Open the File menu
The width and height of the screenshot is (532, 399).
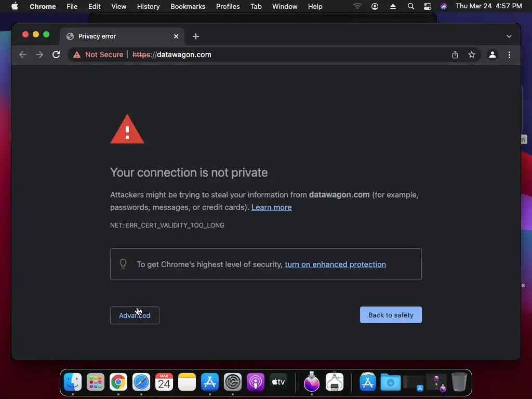coord(72,6)
